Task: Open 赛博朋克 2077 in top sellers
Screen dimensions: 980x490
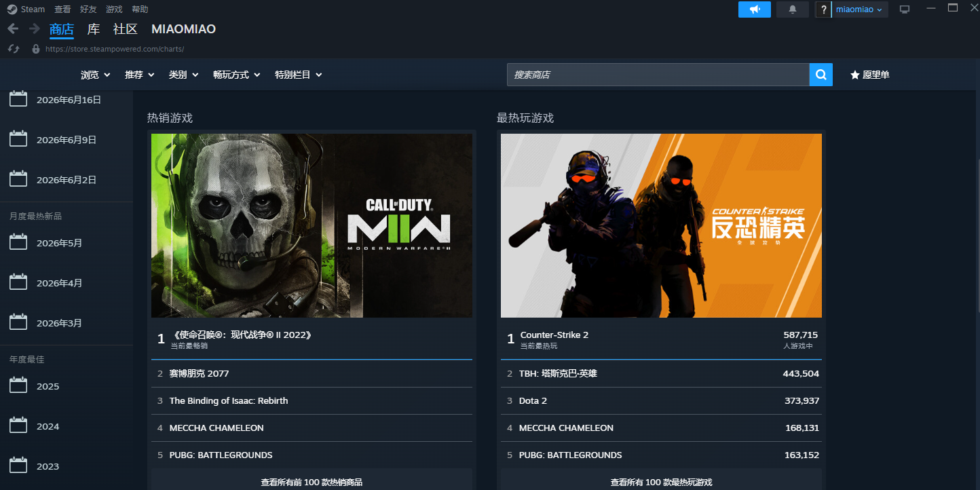Action: click(312, 373)
